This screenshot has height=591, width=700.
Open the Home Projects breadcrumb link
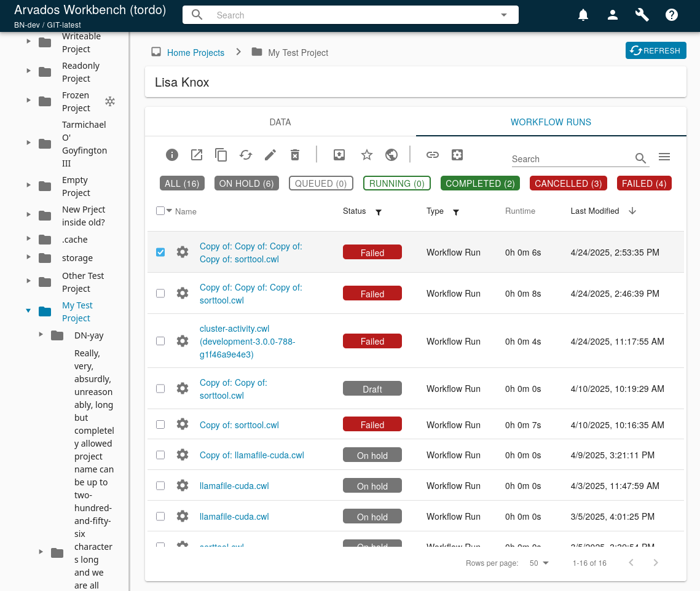pos(195,53)
